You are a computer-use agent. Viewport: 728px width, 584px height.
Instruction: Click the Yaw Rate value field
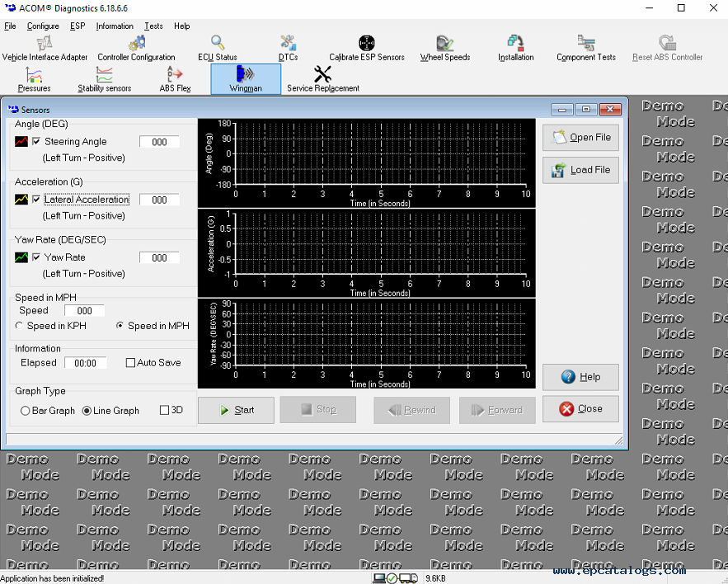coord(159,258)
